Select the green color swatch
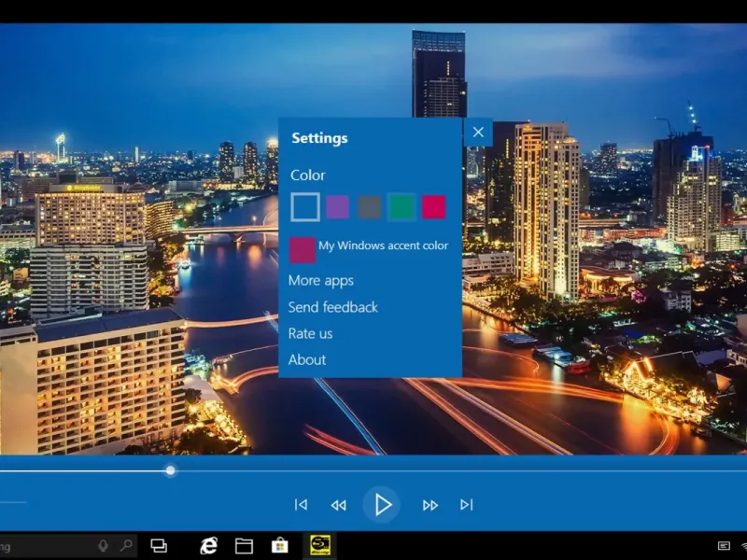Image resolution: width=747 pixels, height=560 pixels. point(402,207)
